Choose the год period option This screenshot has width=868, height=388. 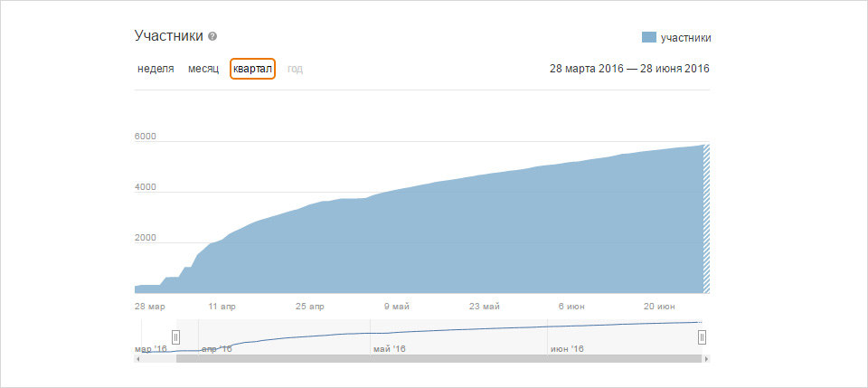pyautogui.click(x=295, y=69)
